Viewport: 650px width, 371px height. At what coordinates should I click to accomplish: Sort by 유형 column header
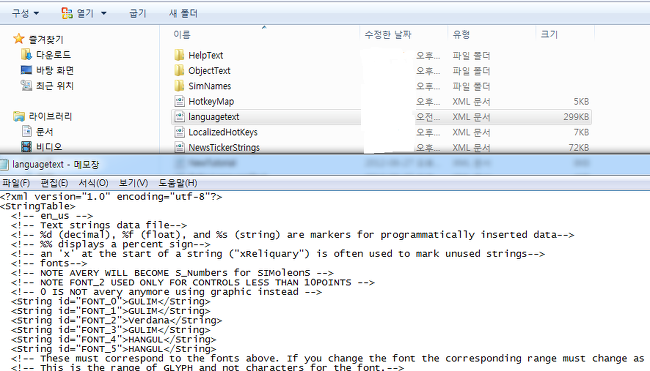[461, 34]
